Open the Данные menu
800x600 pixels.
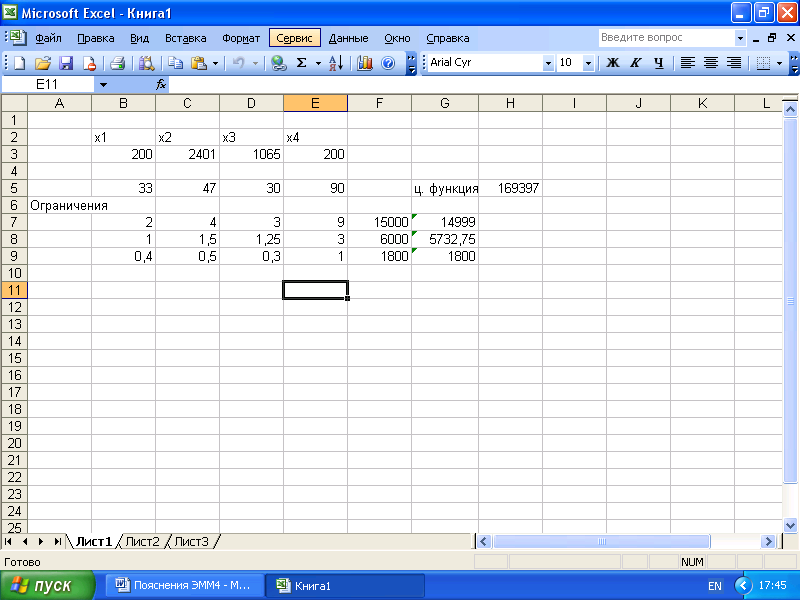tap(348, 38)
